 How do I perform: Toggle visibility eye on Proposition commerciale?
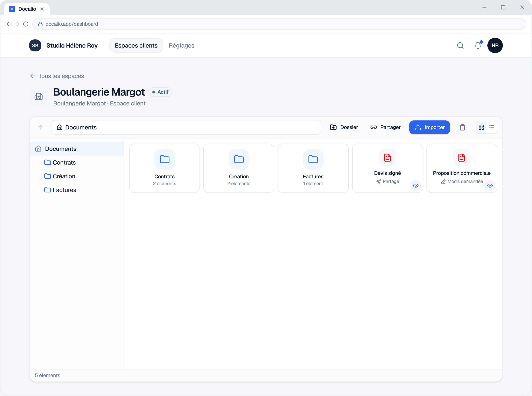490,186
